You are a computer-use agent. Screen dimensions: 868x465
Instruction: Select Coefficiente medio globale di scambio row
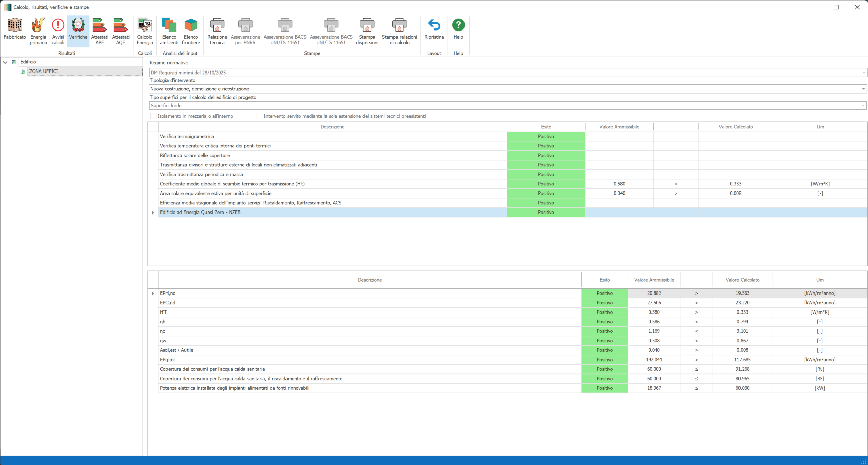pos(513,184)
